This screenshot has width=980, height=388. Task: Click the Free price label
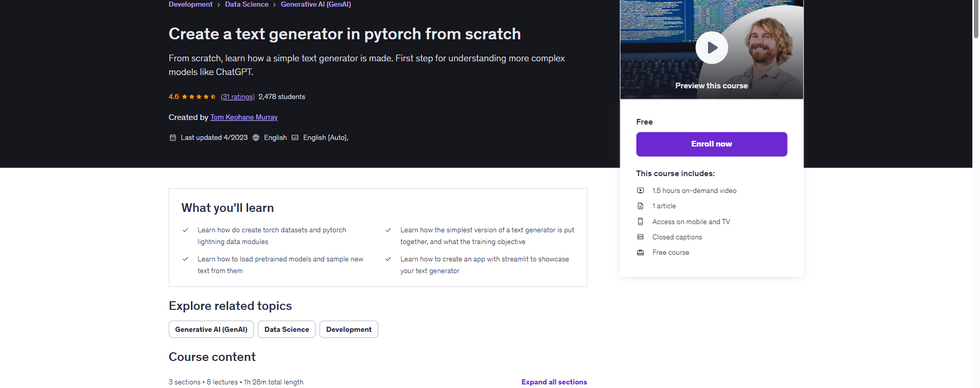coord(644,122)
